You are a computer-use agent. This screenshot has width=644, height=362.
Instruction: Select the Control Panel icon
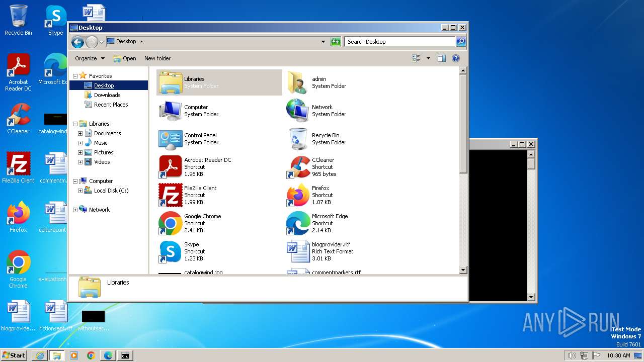pyautogui.click(x=170, y=139)
